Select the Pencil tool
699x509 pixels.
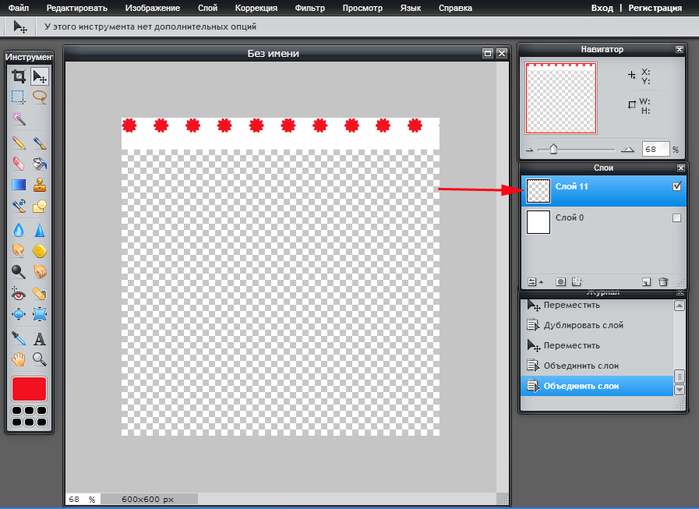(18, 143)
